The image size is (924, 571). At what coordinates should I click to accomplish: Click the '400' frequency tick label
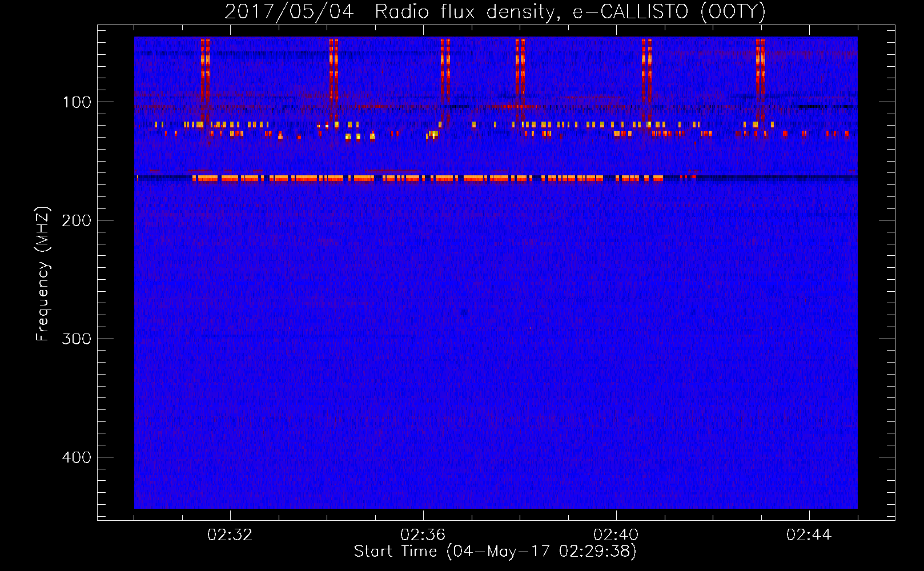[x=76, y=457]
